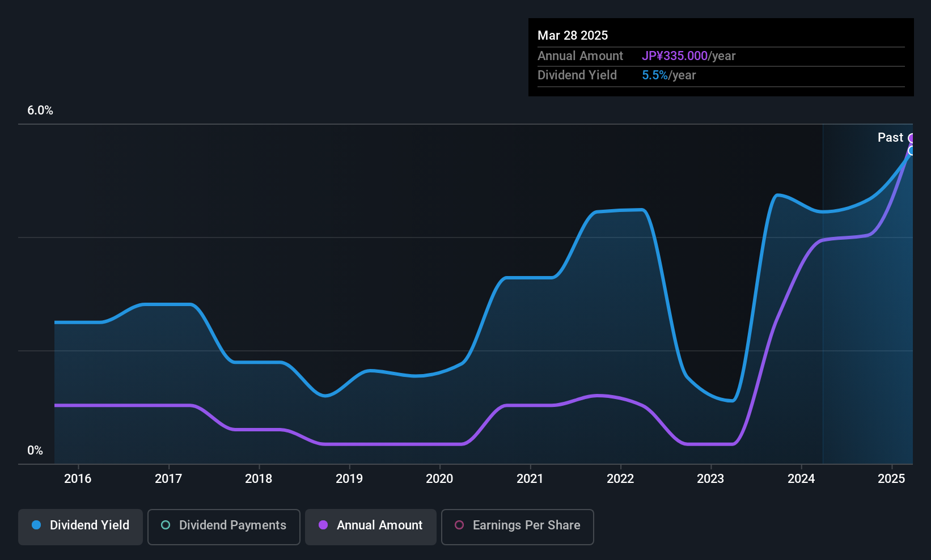Click the purple Annual Amount legend dot
This screenshot has width=931, height=560.
coord(323,525)
